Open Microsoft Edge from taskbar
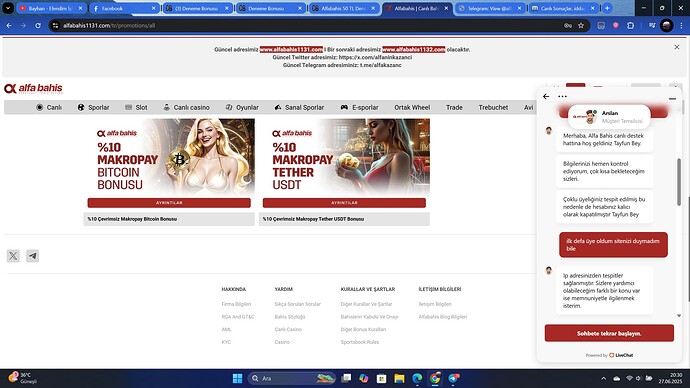 tap(417, 378)
